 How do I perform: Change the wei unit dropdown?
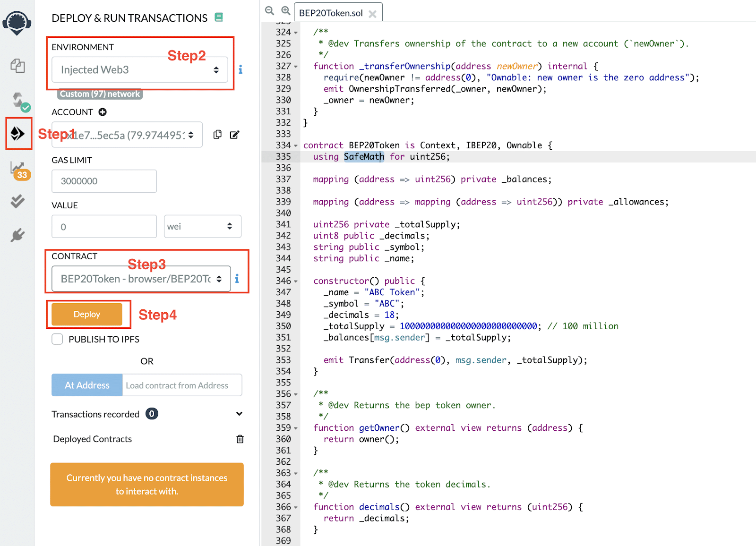tap(202, 226)
